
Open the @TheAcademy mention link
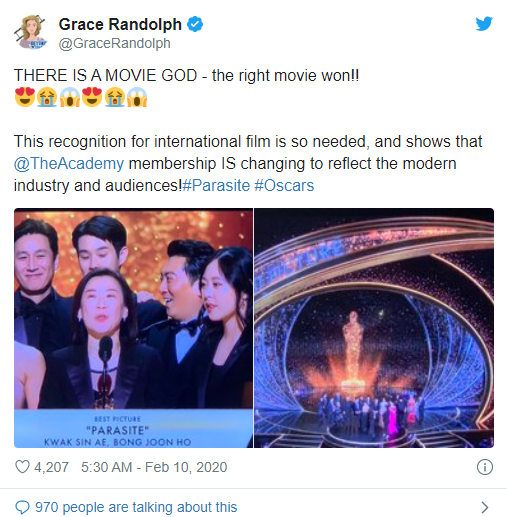coord(69,164)
